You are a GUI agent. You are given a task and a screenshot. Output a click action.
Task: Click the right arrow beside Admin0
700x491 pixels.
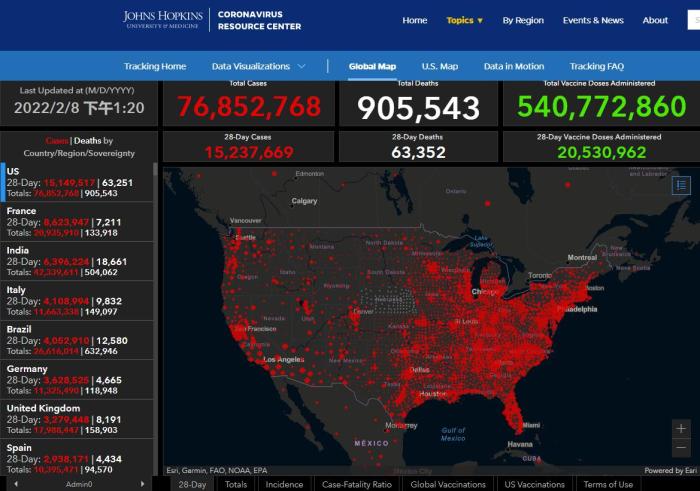(x=144, y=484)
